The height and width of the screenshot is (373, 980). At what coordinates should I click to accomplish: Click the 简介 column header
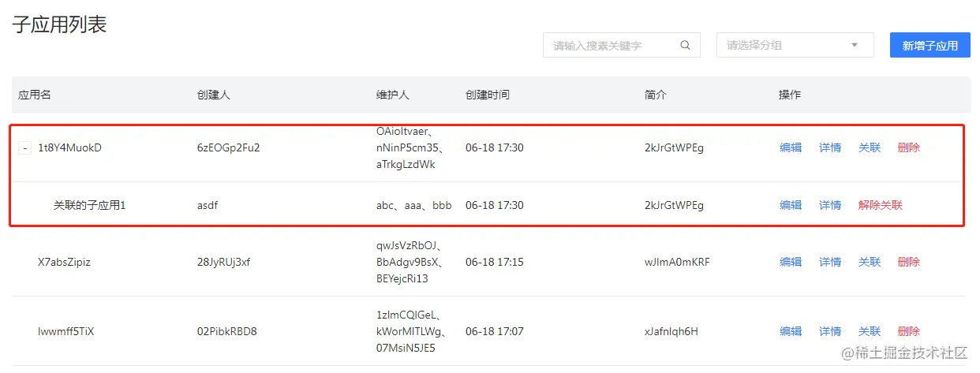coord(656,95)
